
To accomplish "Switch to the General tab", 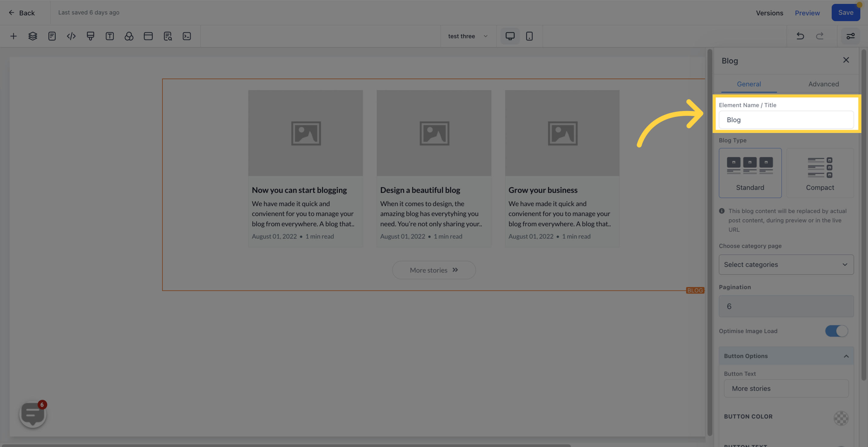I will [749, 84].
